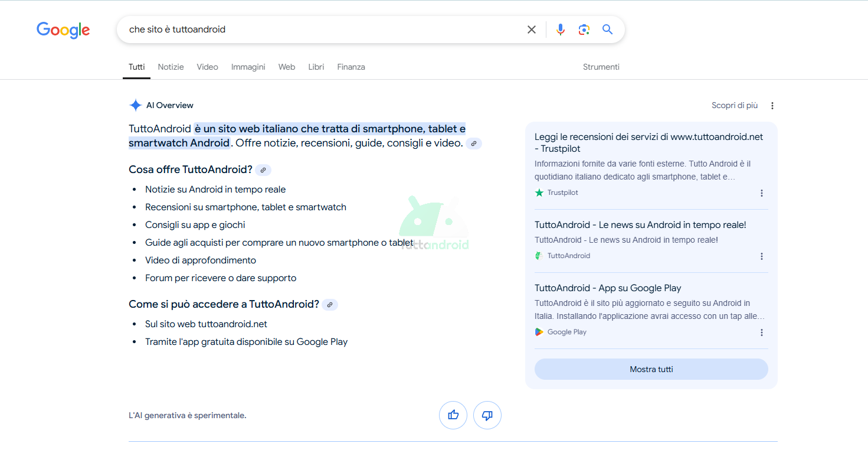The image size is (868, 453).
Task: Switch to the Finanza tab
Action: [x=351, y=67]
